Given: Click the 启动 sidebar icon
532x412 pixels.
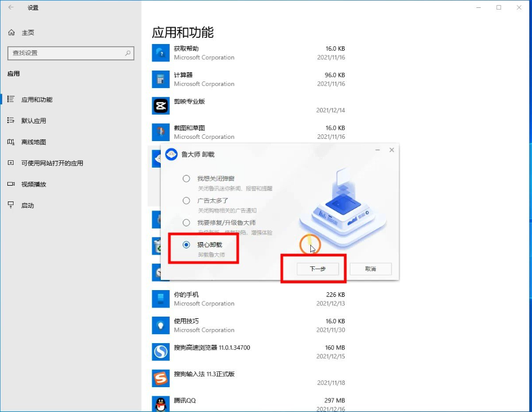Looking at the screenshot, I should coord(11,205).
